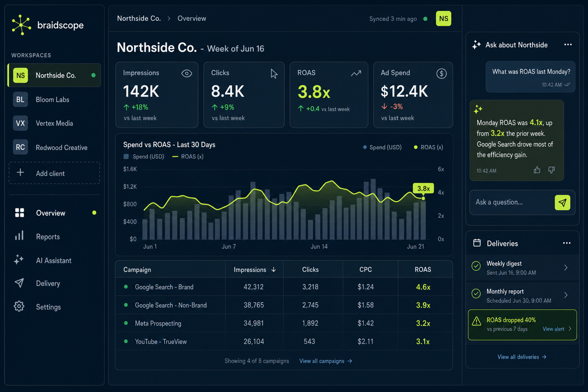Click the green status dot of YouTube - TrueView
This screenshot has height=392, width=588.
[x=126, y=341]
